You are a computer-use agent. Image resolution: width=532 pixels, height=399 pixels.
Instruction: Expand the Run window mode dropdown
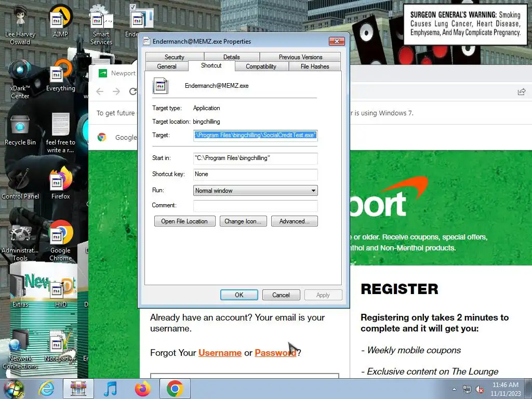[x=255, y=191]
